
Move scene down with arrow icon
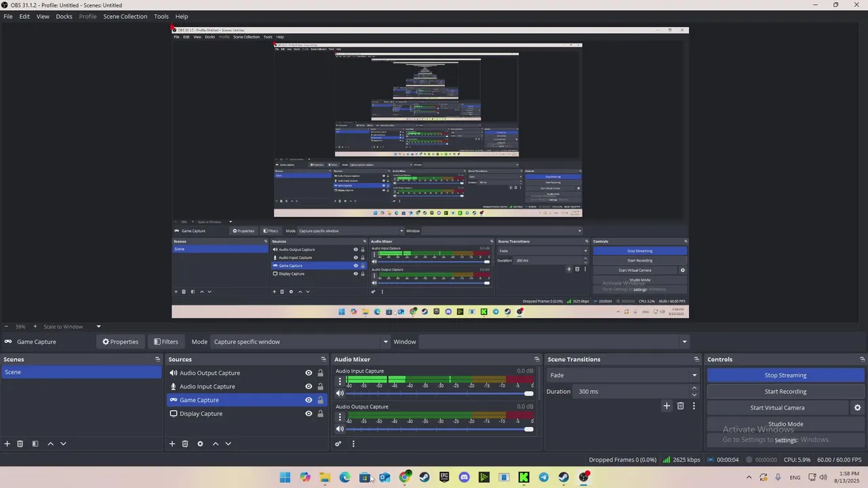(x=63, y=444)
